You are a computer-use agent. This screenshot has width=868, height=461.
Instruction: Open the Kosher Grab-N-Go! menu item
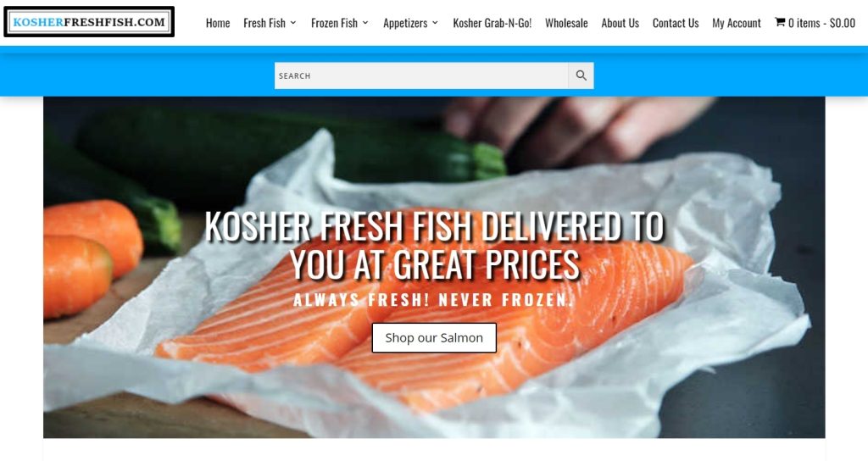point(492,23)
